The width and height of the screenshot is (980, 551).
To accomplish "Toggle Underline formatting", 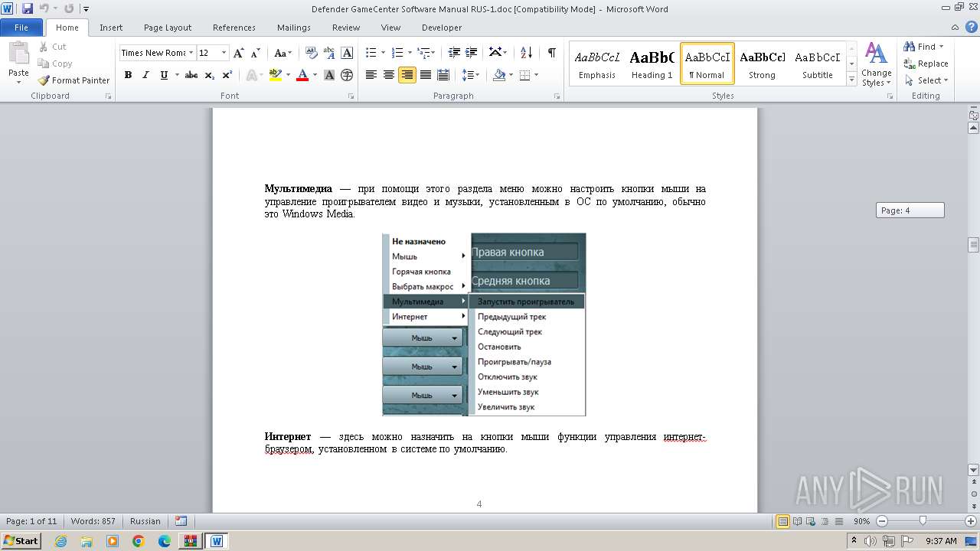I will pyautogui.click(x=164, y=75).
